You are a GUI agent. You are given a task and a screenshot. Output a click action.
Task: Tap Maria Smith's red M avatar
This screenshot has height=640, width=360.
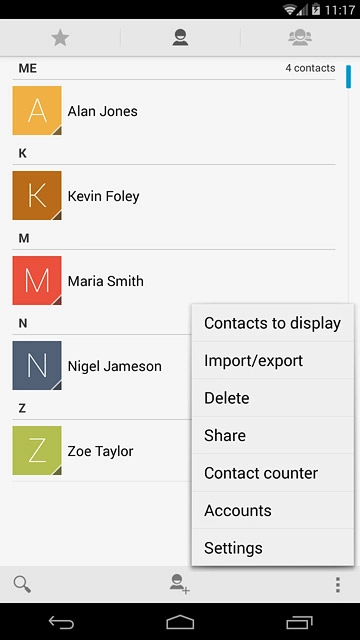coord(37,281)
